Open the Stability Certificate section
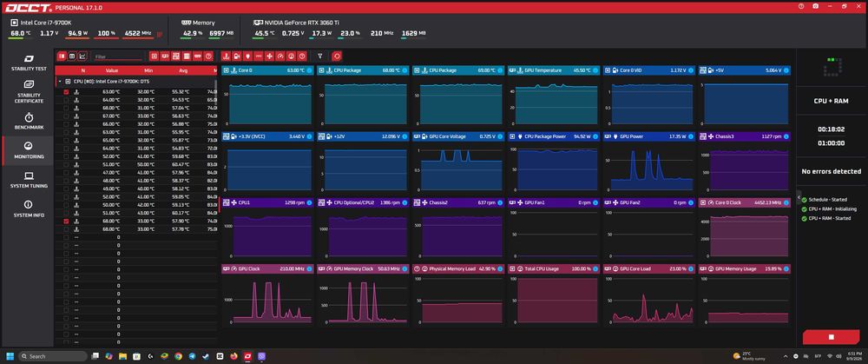 click(29, 91)
